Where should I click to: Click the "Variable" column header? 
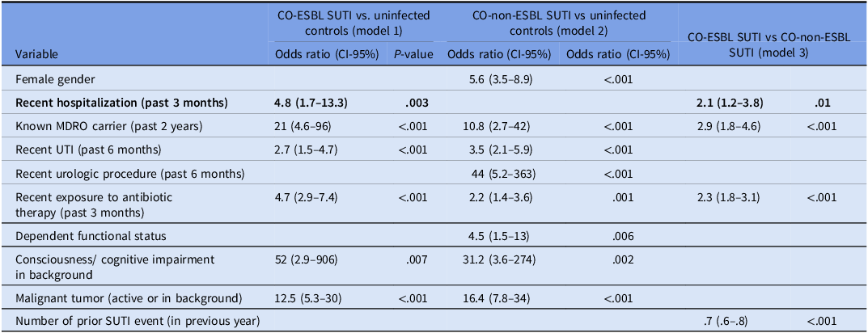tap(37, 54)
